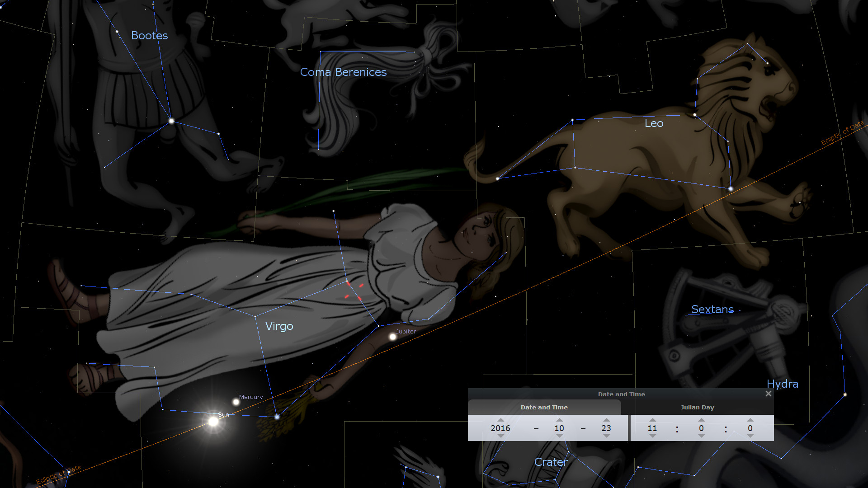This screenshot has width=868, height=488.
Task: Click the Sextans constellation label
Action: click(x=712, y=309)
